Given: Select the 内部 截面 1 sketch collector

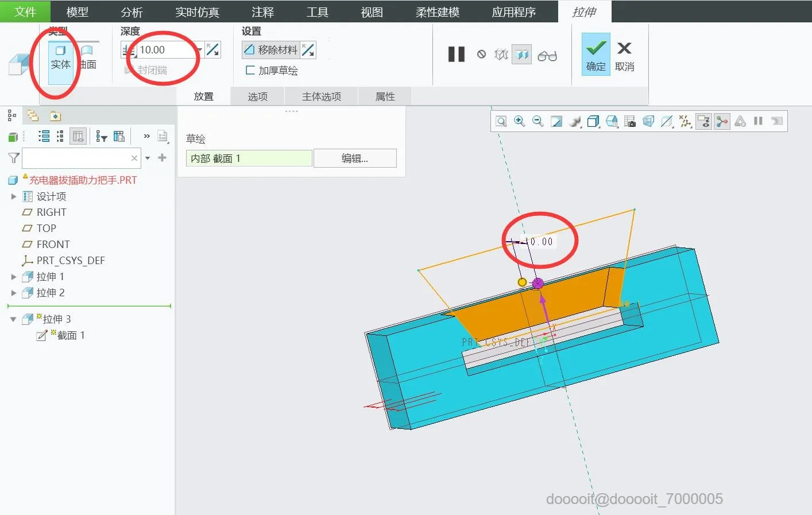Looking at the screenshot, I should (249, 158).
